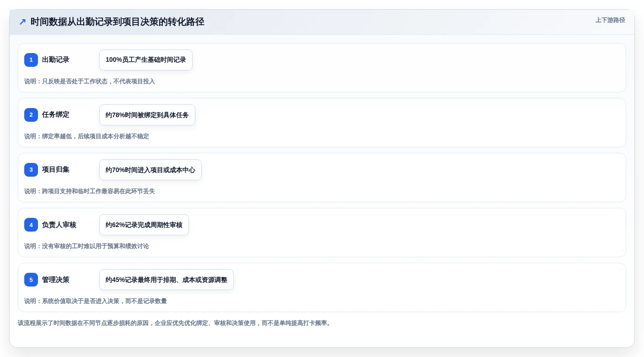
Task: Click the 管理决策 step label
Action: click(56, 280)
